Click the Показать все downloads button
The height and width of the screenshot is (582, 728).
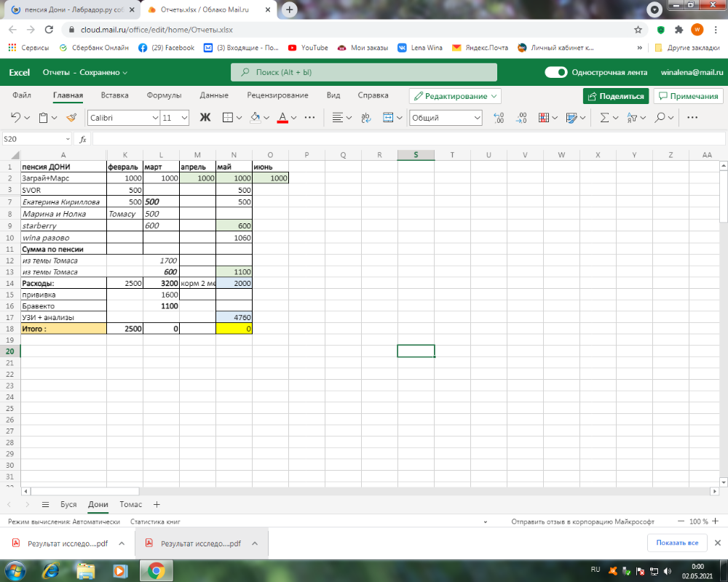click(676, 543)
